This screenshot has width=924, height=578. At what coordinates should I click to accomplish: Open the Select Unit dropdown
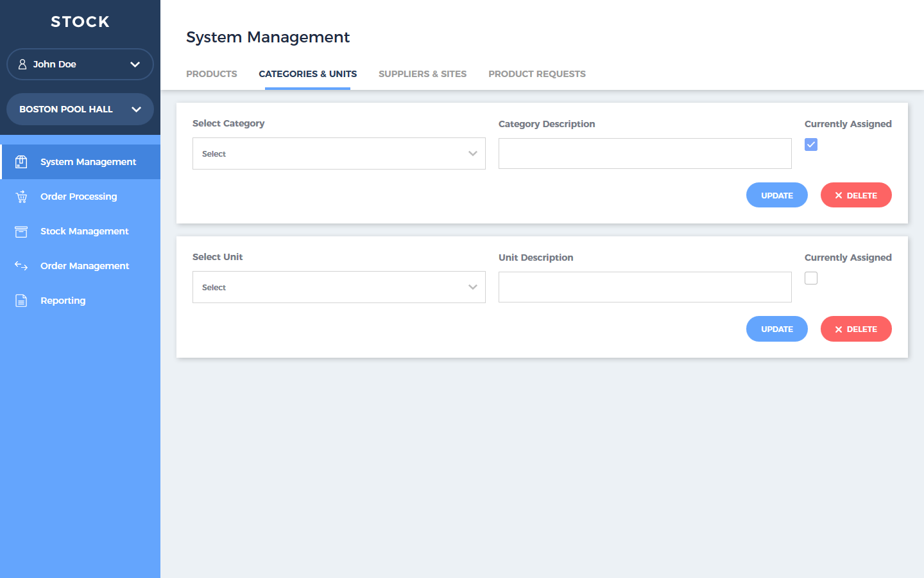[339, 287]
